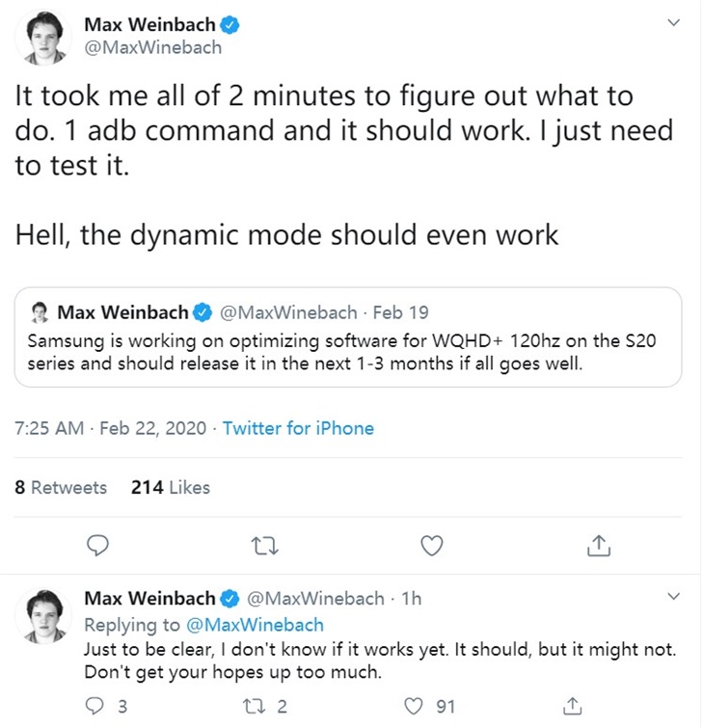Open the reply tweet author's avatar

[43, 618]
